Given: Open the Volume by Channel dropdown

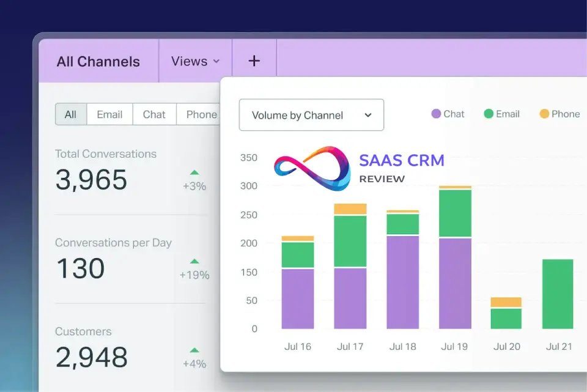Looking at the screenshot, I should click(x=311, y=115).
